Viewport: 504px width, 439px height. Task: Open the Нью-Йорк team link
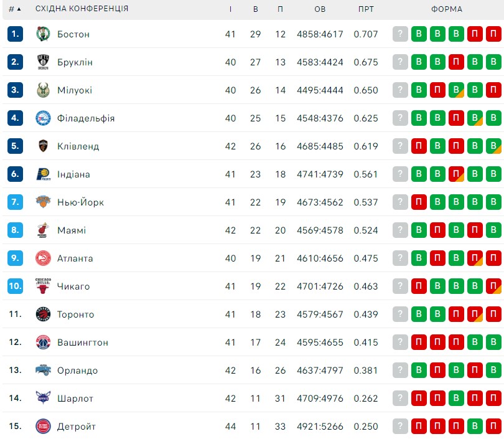tap(80, 202)
